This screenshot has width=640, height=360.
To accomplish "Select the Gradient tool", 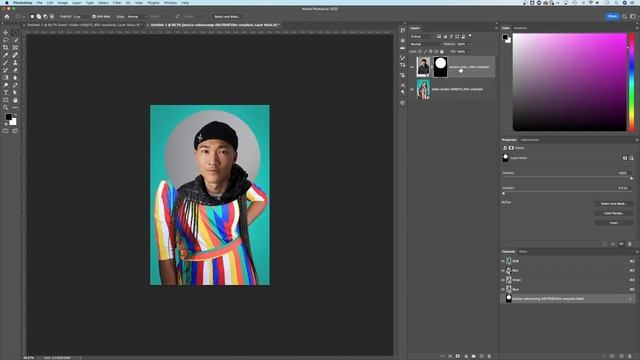I will coord(6,78).
